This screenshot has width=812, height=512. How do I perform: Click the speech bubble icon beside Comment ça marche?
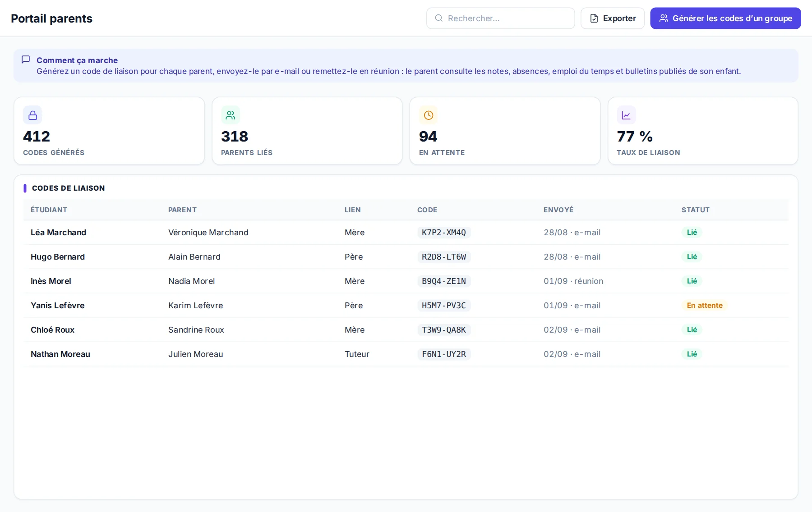pyautogui.click(x=26, y=59)
